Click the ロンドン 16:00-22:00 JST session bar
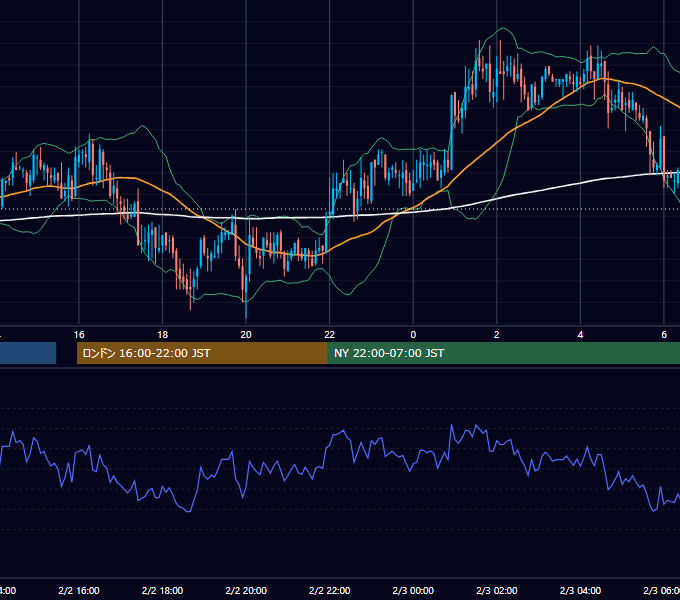This screenshot has height=600, width=680. [202, 353]
